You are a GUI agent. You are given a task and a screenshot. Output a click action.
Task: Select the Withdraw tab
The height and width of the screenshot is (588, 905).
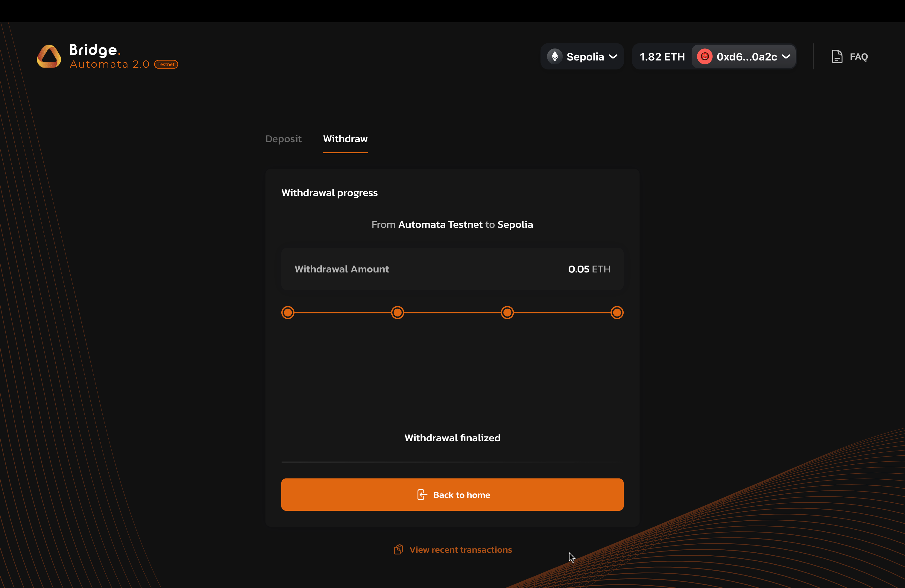click(x=345, y=139)
